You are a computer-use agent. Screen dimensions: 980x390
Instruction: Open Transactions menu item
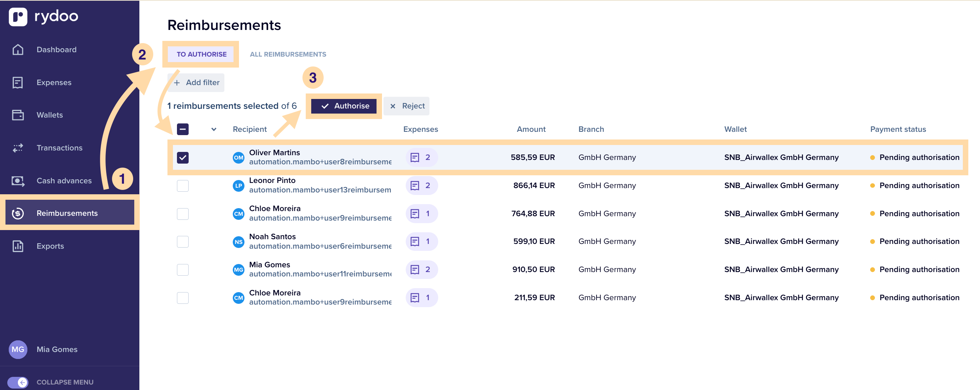click(59, 148)
